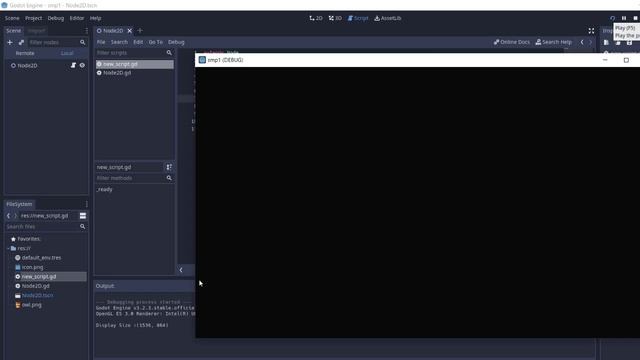The image size is (640, 360).
Task: Switch to Script workspace
Action: click(358, 18)
